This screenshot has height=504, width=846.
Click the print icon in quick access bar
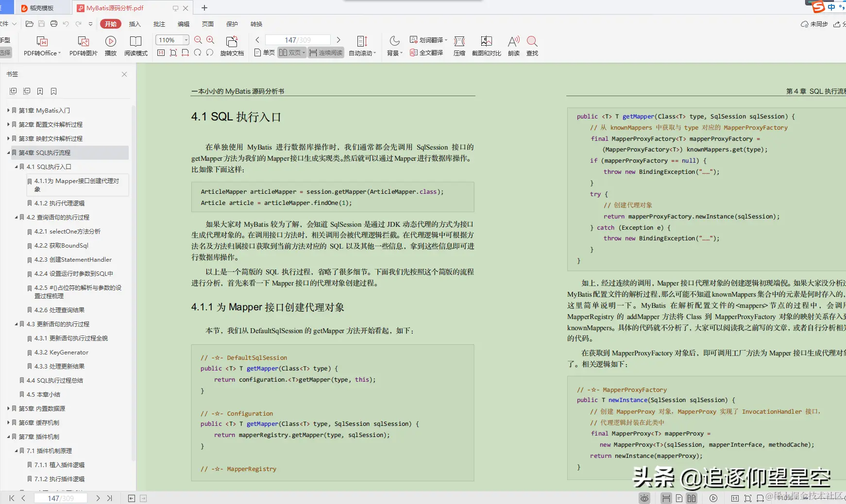click(54, 24)
